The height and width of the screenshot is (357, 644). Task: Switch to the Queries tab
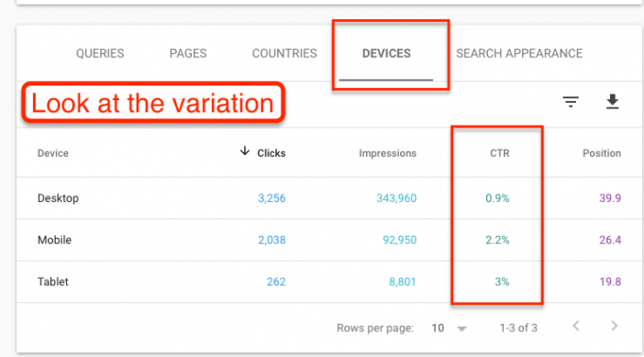[x=100, y=53]
